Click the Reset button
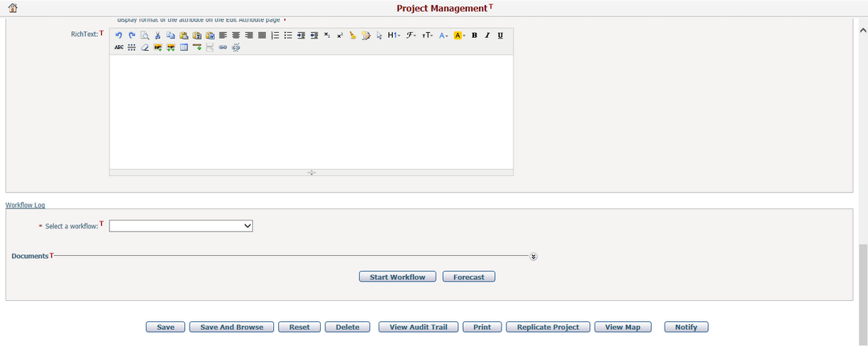 pyautogui.click(x=300, y=327)
